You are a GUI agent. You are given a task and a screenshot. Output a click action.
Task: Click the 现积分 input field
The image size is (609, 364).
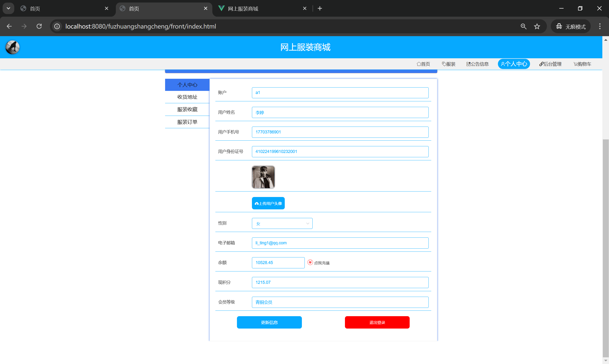click(x=340, y=282)
